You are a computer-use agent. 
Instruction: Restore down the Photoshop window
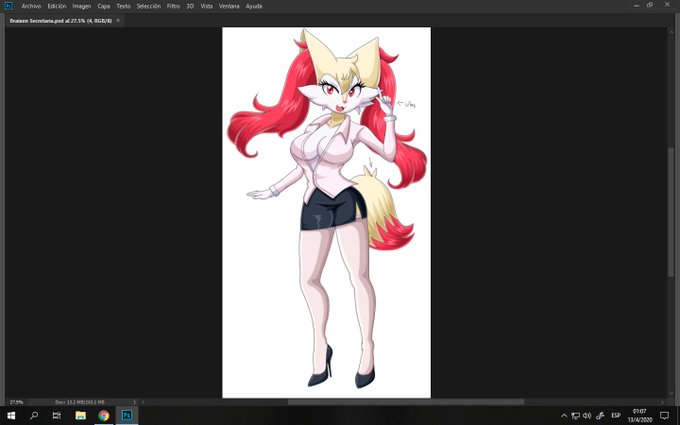[x=650, y=5]
